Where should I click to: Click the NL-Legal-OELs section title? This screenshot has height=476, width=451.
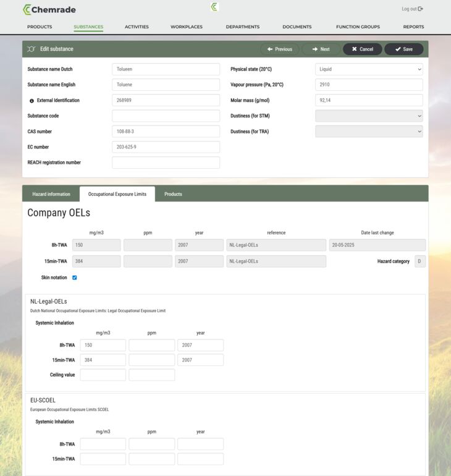click(x=49, y=302)
